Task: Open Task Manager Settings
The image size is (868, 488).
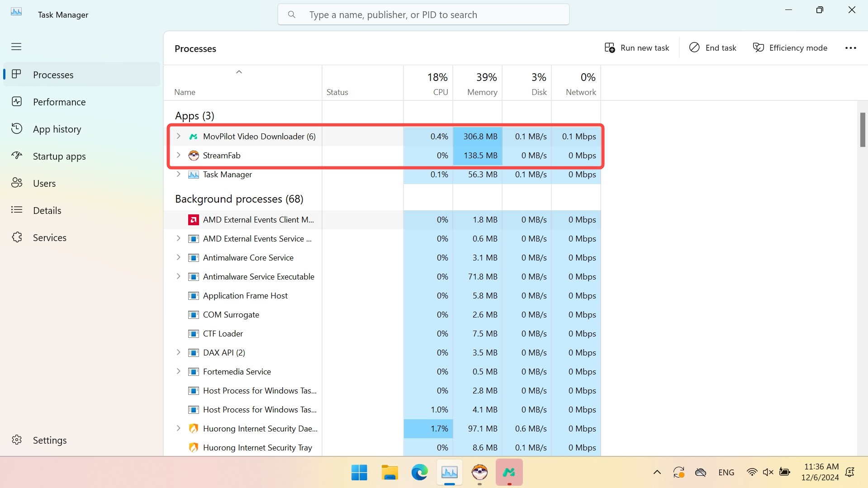Action: click(81, 440)
